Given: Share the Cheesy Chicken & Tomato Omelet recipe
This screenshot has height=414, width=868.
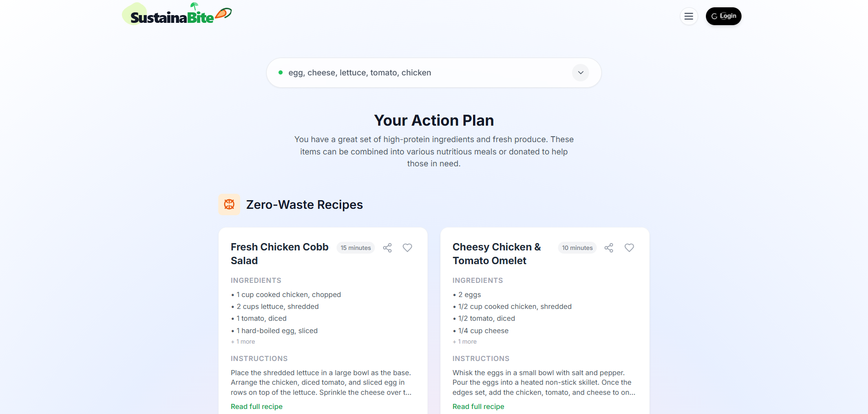Looking at the screenshot, I should click(x=609, y=248).
